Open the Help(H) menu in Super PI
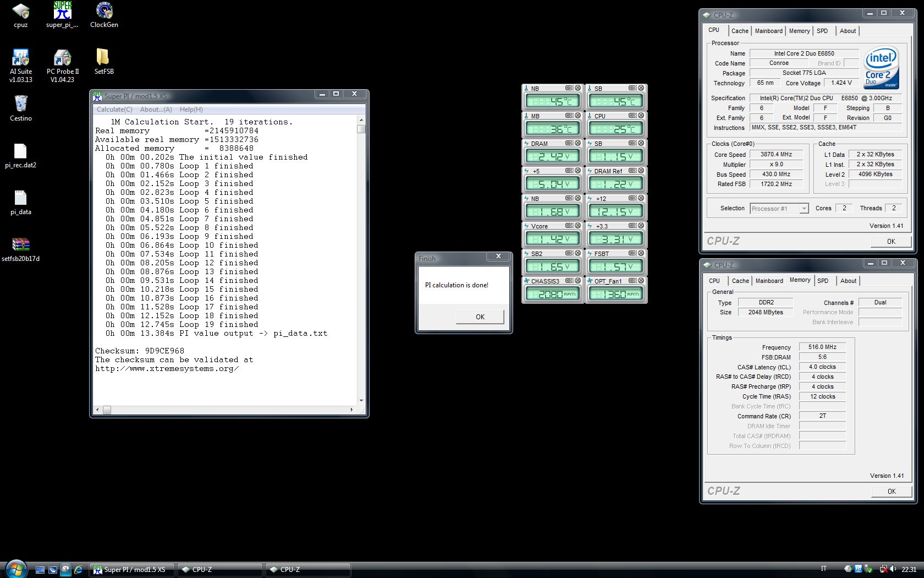The image size is (924, 578). 191,110
